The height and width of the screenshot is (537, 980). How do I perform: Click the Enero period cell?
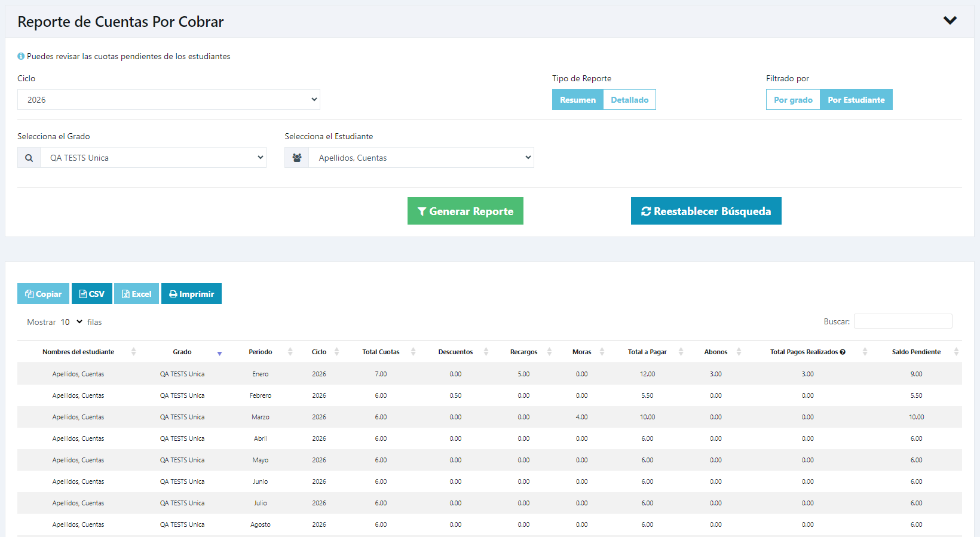click(261, 374)
